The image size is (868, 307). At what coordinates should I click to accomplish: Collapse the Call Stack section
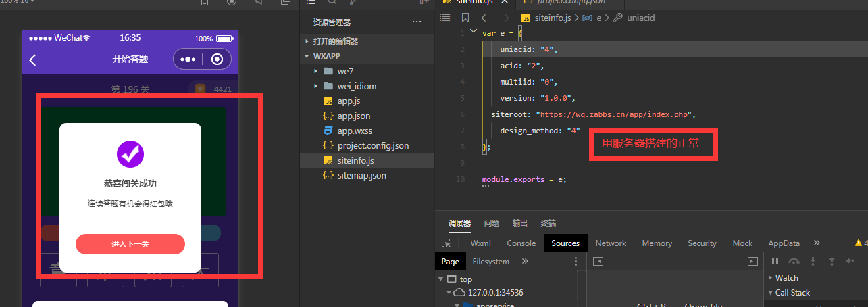point(771,292)
